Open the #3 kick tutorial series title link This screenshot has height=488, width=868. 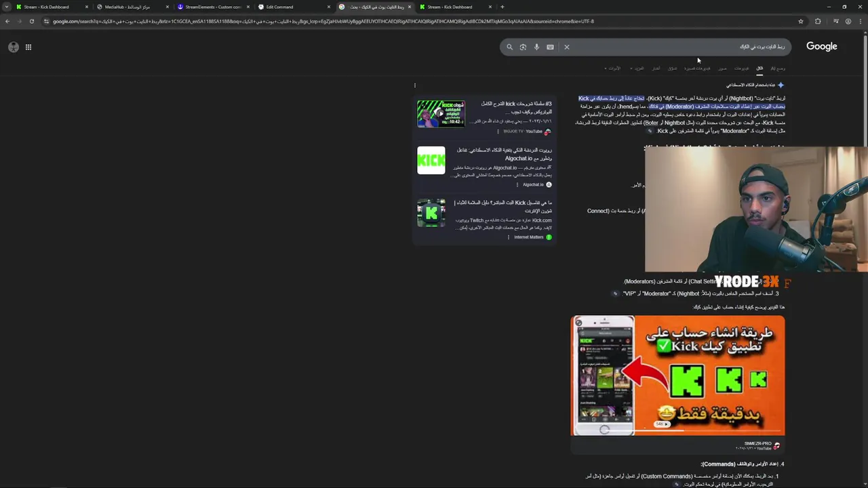click(x=516, y=108)
